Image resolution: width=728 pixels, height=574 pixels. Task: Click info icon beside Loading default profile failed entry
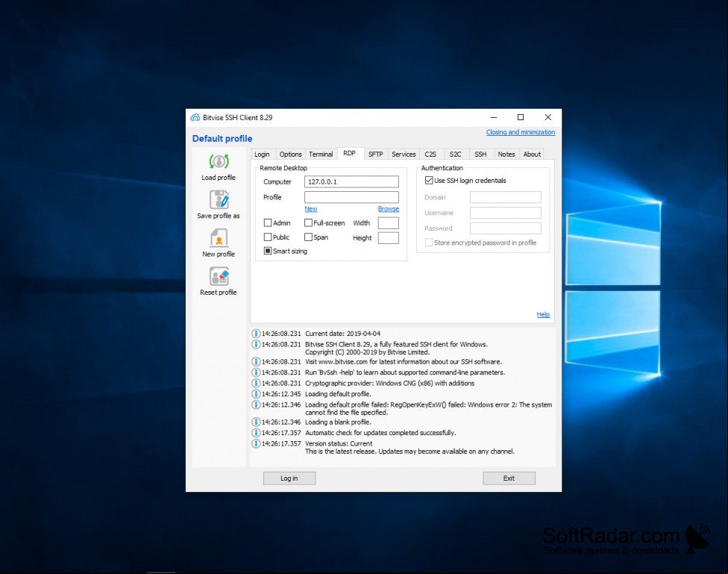click(256, 405)
